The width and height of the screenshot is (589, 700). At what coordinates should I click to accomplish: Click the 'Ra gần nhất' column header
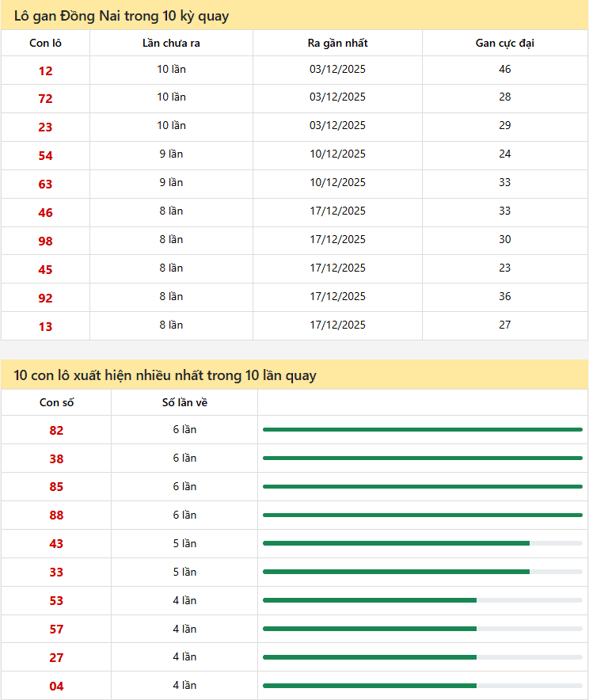point(337,43)
